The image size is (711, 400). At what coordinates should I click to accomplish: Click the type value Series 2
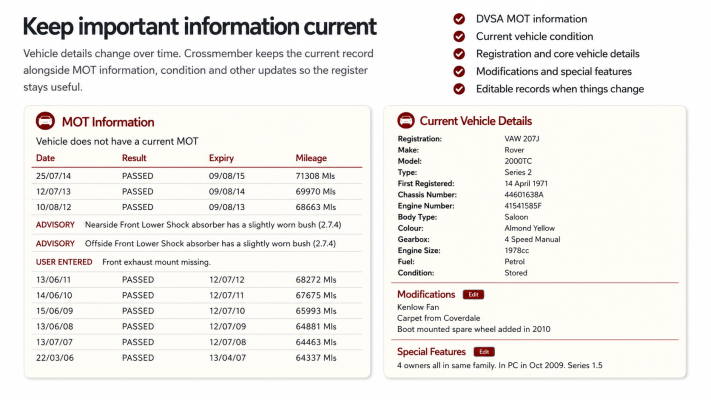point(518,172)
